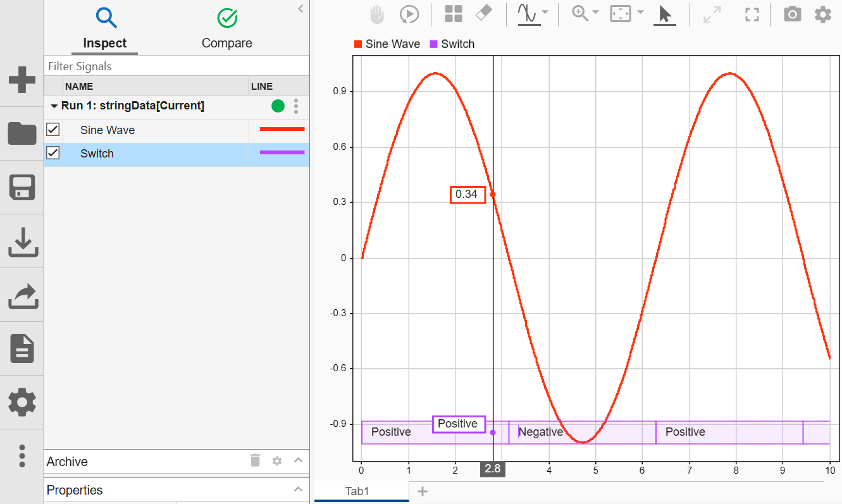Click the Archive panel title

coord(67,462)
